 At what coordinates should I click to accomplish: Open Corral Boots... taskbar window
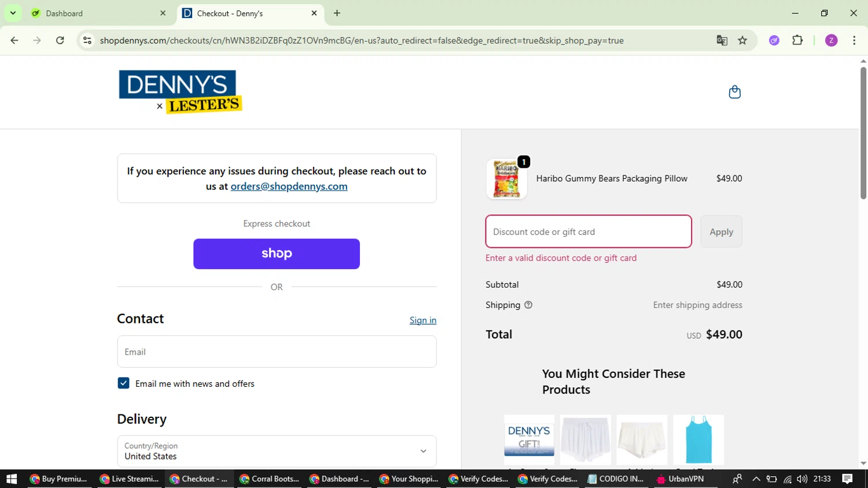pyautogui.click(x=269, y=479)
